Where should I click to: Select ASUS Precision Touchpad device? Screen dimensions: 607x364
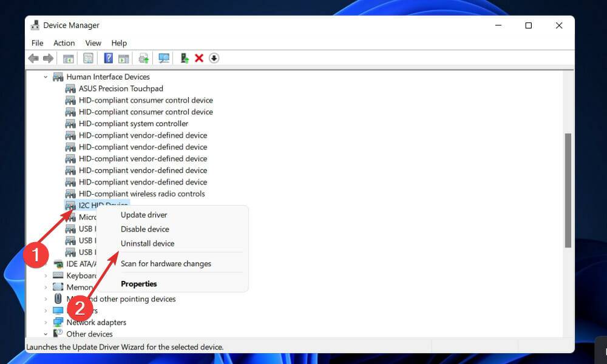(121, 89)
